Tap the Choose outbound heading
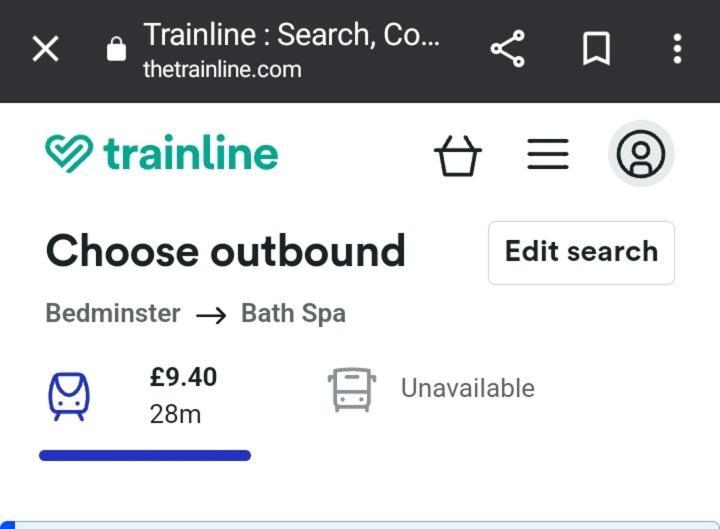This screenshot has height=529, width=720. point(225,251)
